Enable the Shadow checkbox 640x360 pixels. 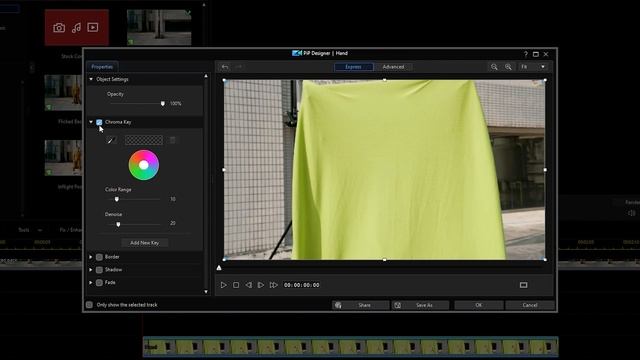(x=99, y=270)
